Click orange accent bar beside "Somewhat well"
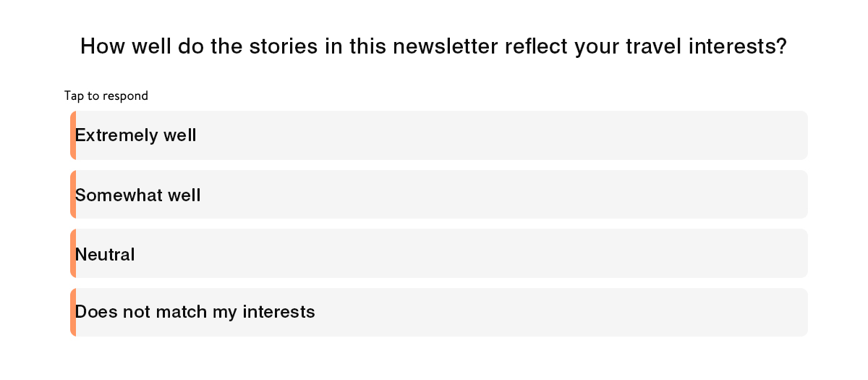The width and height of the screenshot is (868, 380). coord(73,195)
